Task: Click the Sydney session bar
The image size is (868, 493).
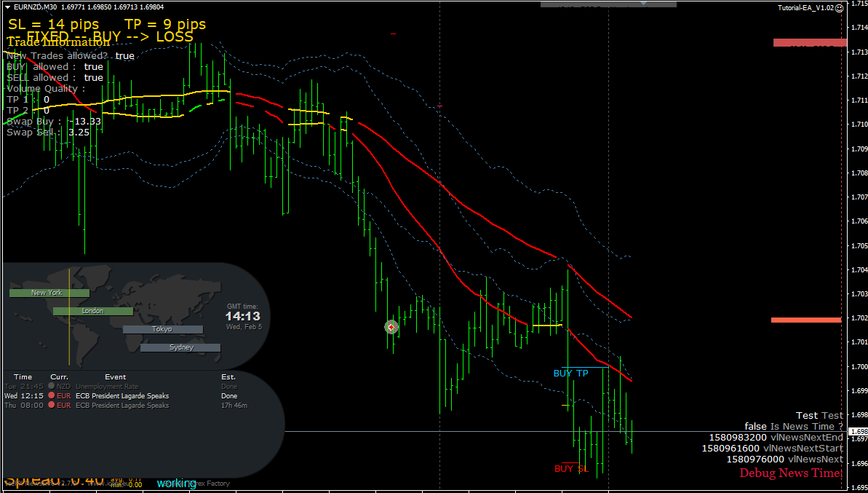Action: 180,348
